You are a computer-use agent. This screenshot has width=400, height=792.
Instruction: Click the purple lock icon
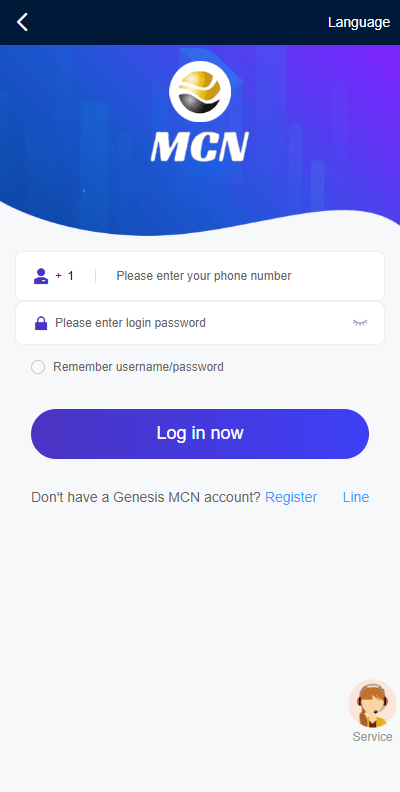[x=41, y=323]
